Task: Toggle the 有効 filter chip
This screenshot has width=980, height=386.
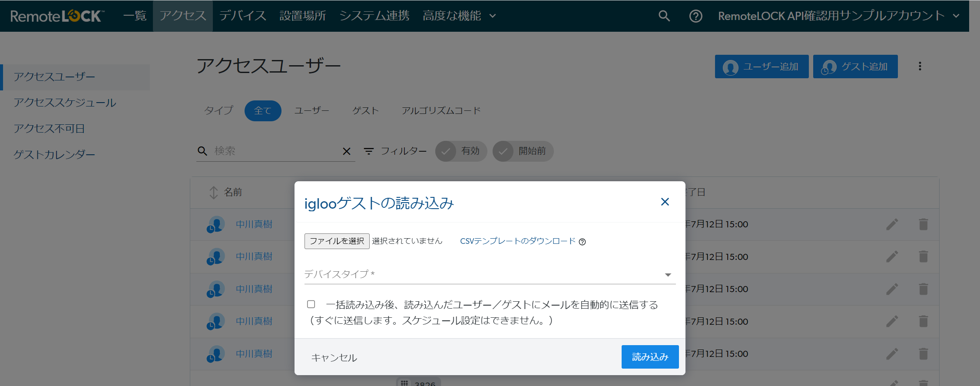Action: tap(461, 151)
